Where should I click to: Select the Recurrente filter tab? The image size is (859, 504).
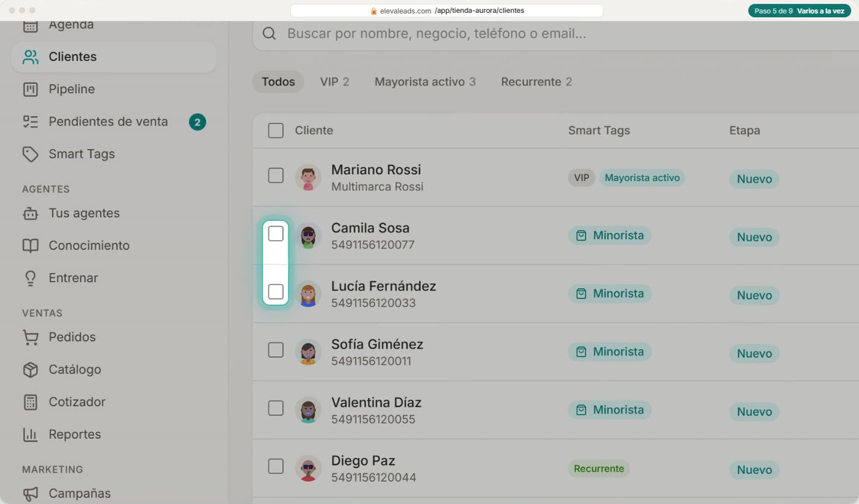click(536, 82)
